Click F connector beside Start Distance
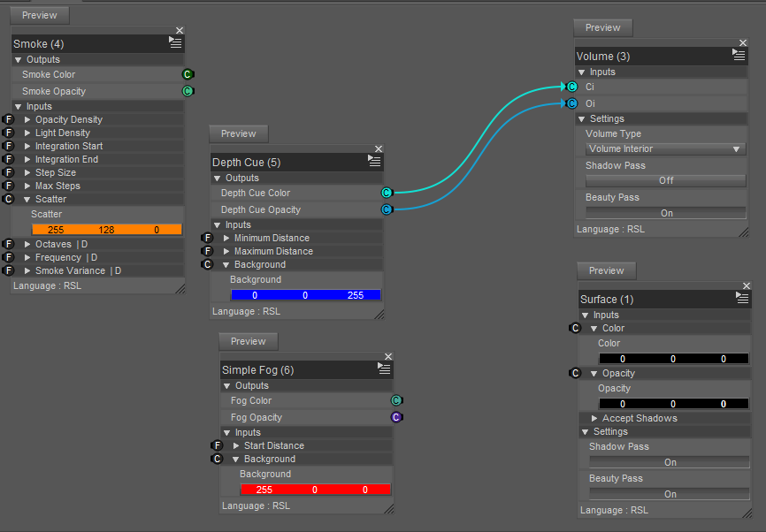 point(217,445)
